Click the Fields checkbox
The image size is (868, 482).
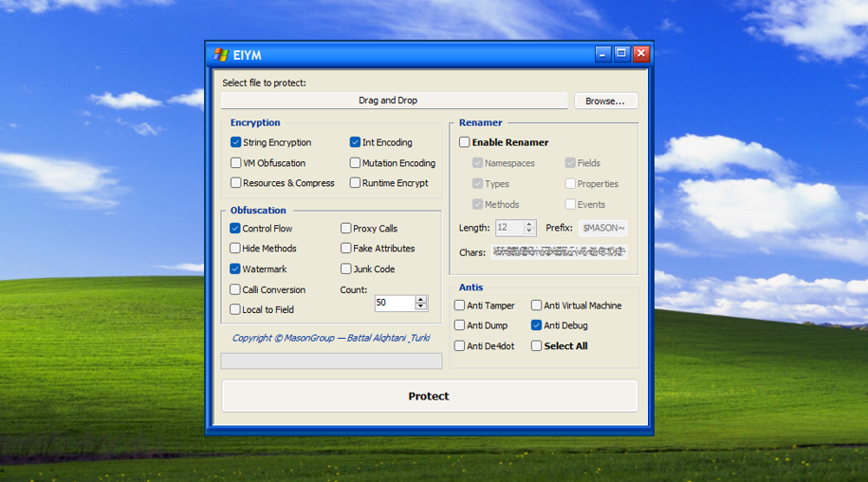pyautogui.click(x=570, y=162)
